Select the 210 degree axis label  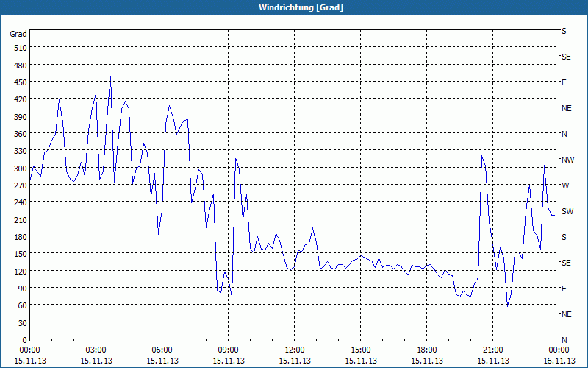(21, 219)
